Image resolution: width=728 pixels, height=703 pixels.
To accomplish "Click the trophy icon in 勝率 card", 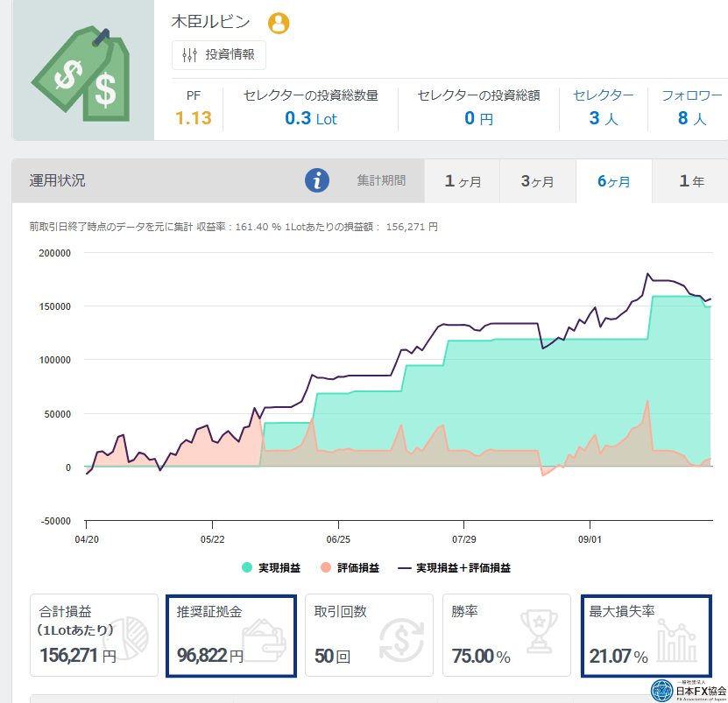I will pyautogui.click(x=539, y=631).
